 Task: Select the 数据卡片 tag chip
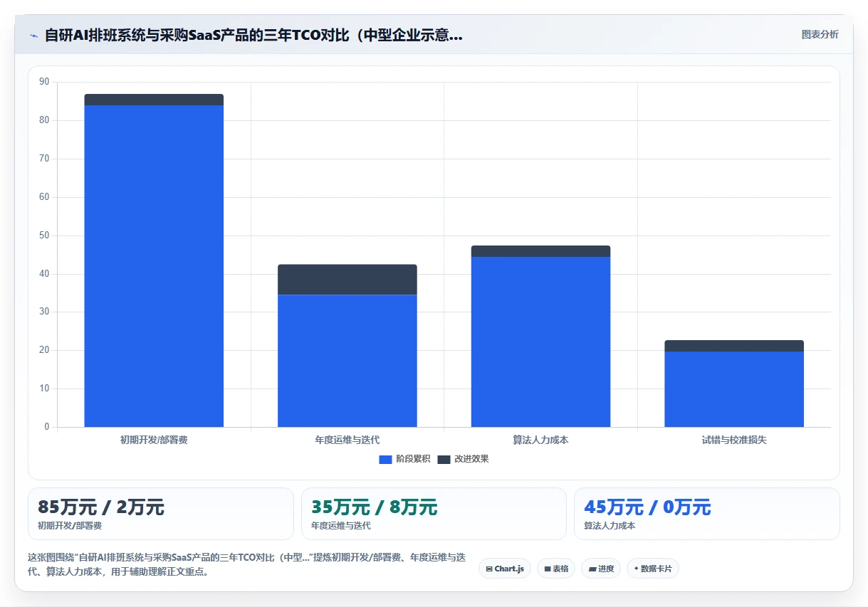(653, 569)
